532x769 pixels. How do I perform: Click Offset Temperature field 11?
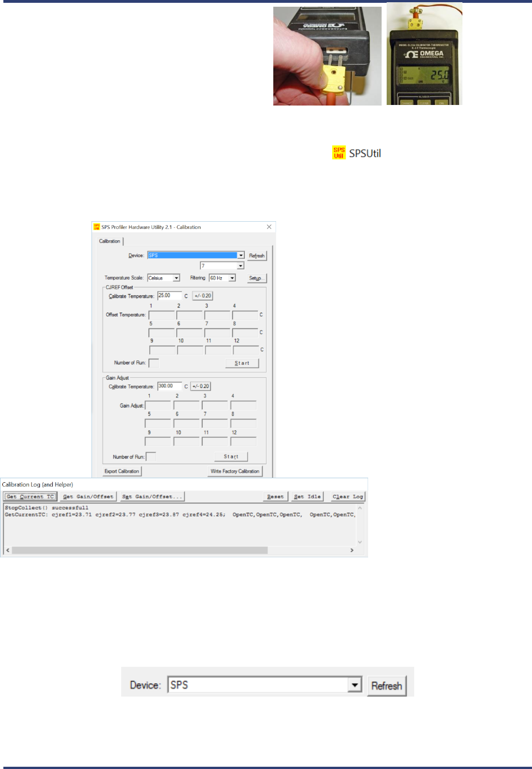(218, 350)
